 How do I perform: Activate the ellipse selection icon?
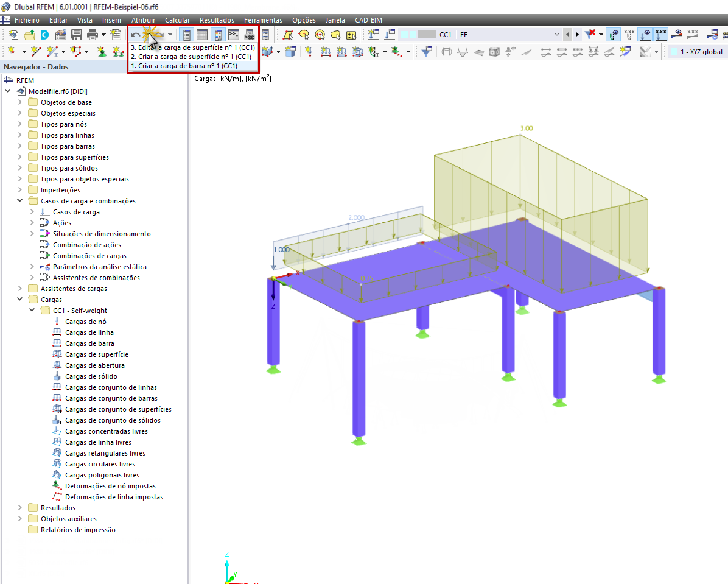(x=304, y=35)
